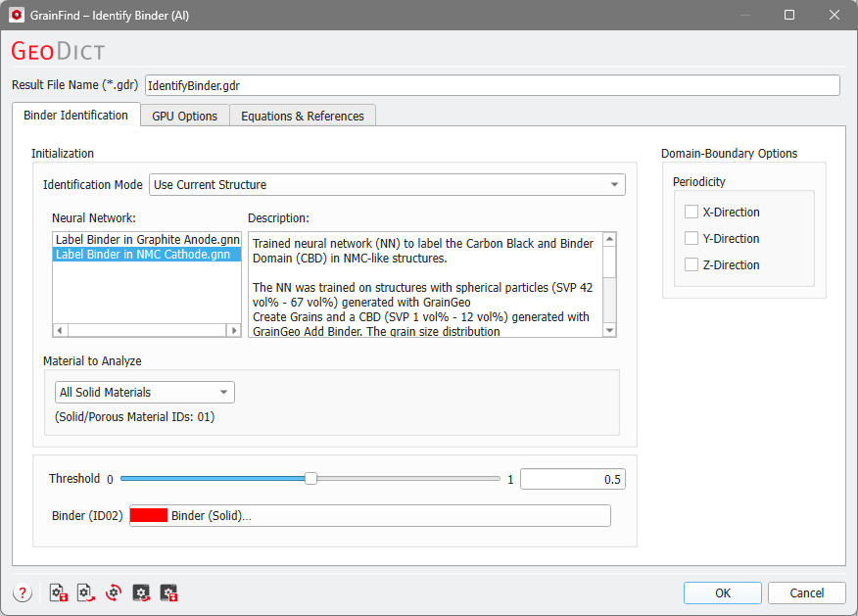858x616 pixels.
Task: Click the Threshold value field showing 0.5
Action: (x=572, y=479)
